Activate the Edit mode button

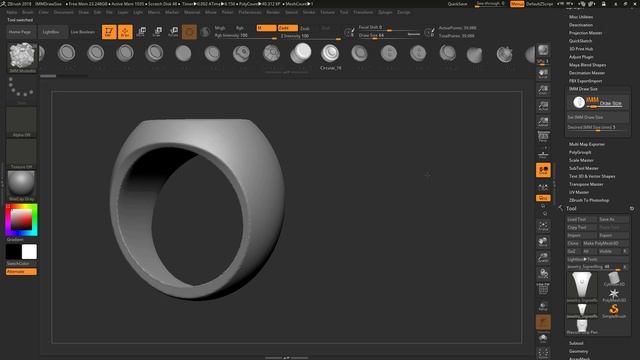109,32
